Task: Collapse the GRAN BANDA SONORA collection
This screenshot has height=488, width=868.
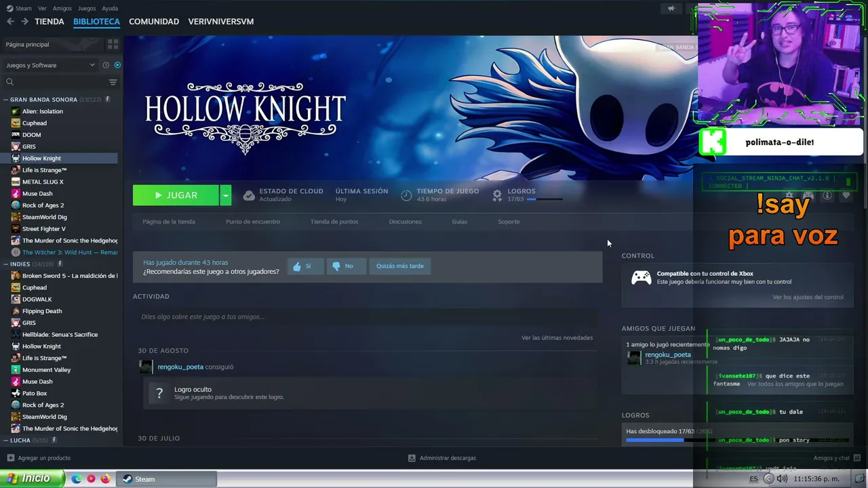Action: (x=6, y=100)
